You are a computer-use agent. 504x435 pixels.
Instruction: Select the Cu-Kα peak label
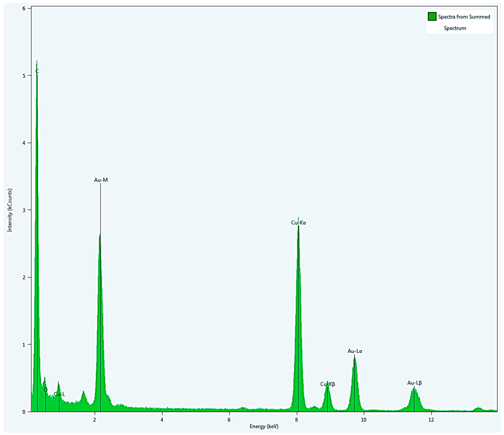coord(299,223)
